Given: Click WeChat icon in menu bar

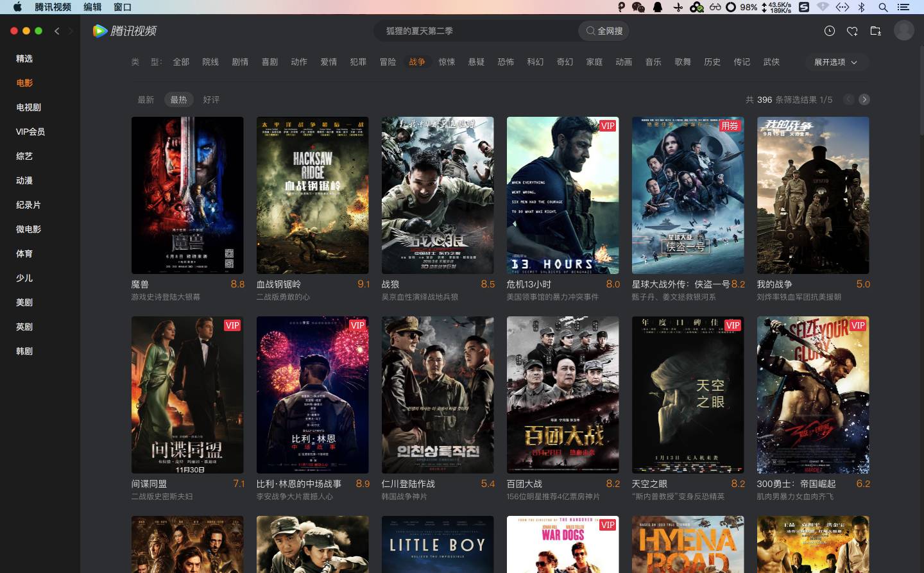Looking at the screenshot, I should tap(638, 7).
